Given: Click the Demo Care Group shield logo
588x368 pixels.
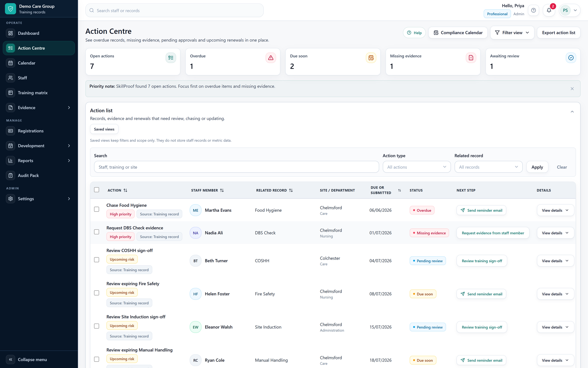Looking at the screenshot, I should click(11, 9).
